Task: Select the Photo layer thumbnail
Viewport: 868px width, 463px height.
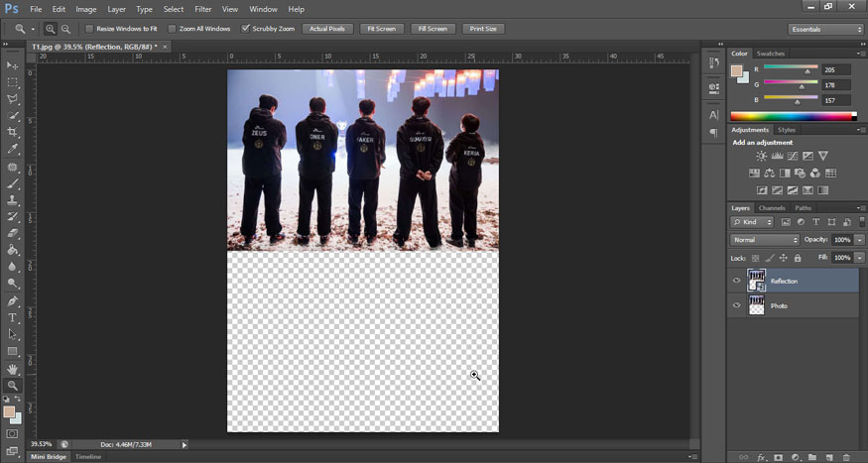Action: (x=756, y=305)
